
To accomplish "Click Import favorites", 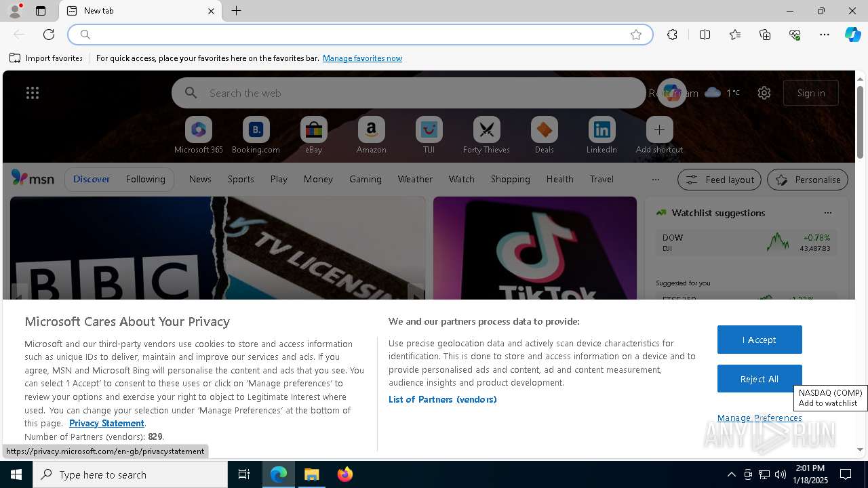I will click(x=46, y=58).
